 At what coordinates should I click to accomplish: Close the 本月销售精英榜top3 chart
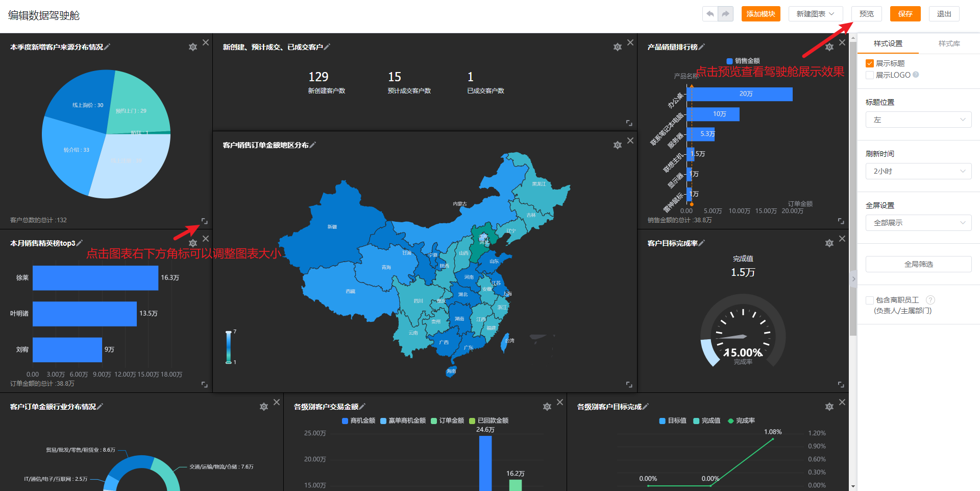[x=206, y=239]
